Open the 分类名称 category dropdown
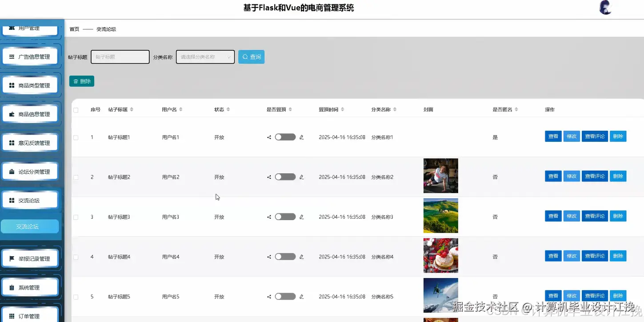Screen dimensions: 644x322 (x=205, y=57)
